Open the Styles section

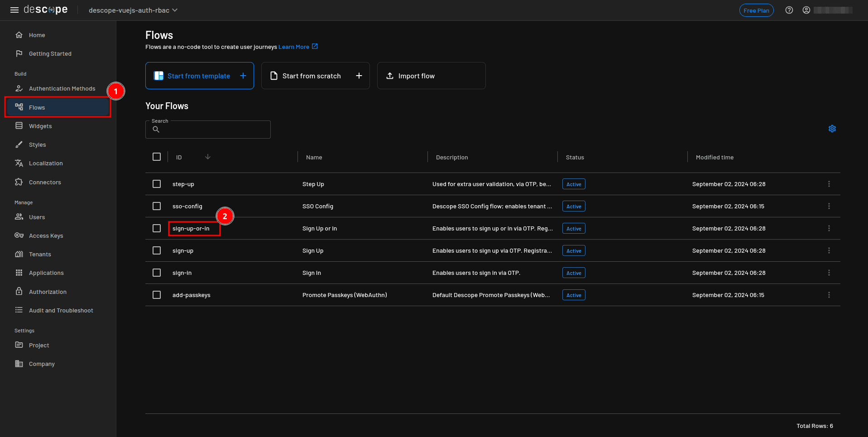(37, 144)
